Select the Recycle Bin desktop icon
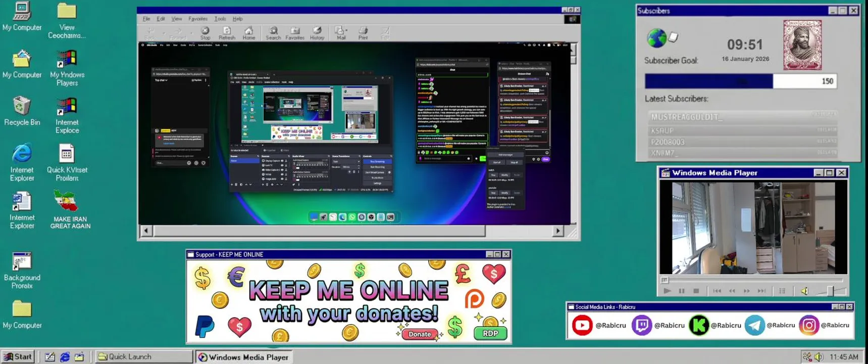 click(22, 111)
